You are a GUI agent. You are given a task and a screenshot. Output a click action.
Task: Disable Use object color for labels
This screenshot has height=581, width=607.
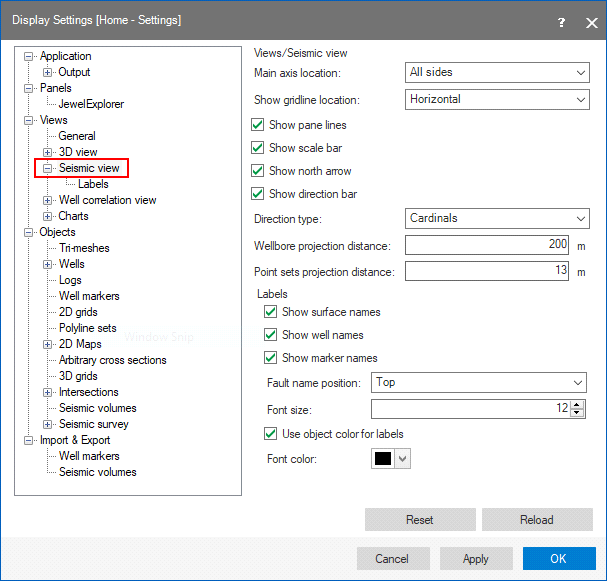pos(271,434)
